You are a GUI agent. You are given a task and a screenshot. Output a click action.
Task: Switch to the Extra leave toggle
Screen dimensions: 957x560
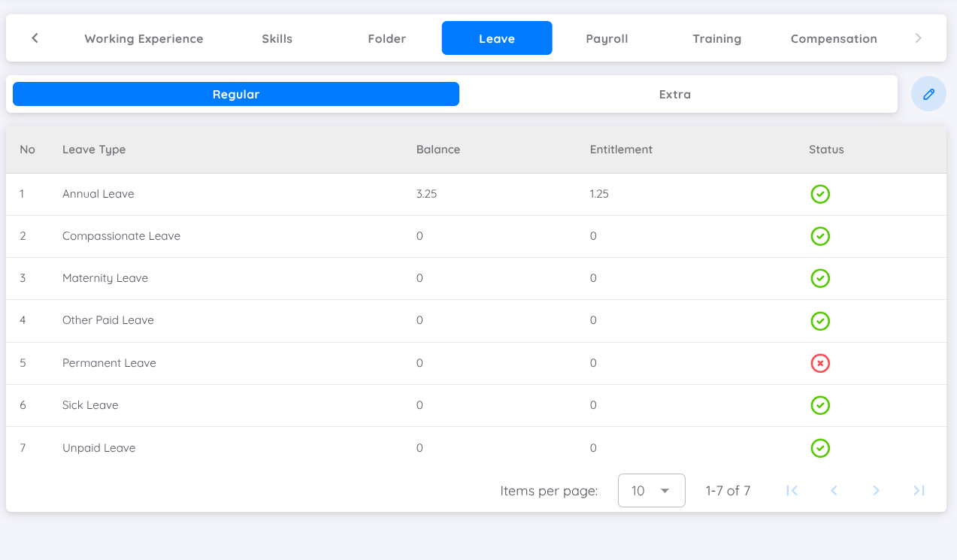click(x=674, y=94)
